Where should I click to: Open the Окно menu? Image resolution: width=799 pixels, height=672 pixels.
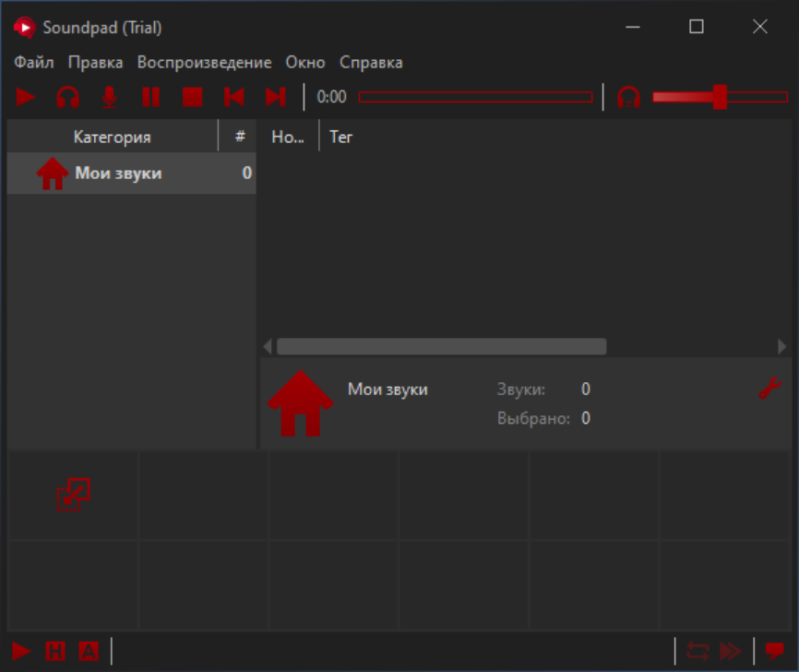[x=305, y=62]
